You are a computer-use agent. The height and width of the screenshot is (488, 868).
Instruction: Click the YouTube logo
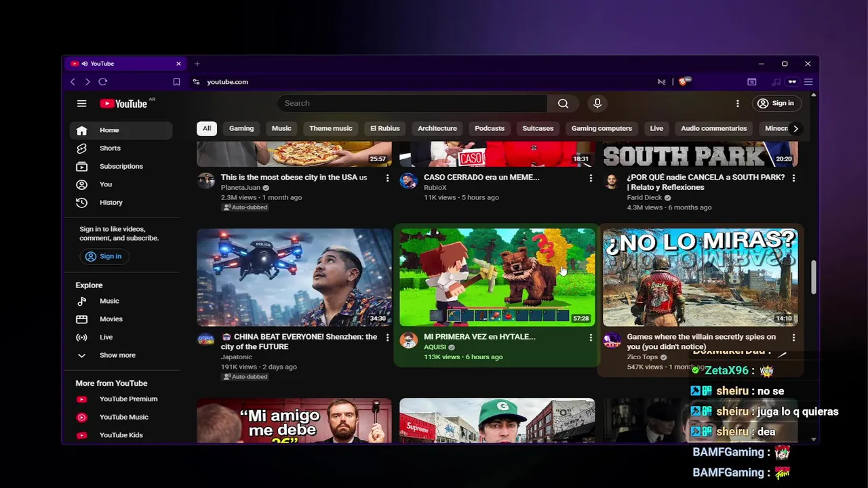coord(123,104)
